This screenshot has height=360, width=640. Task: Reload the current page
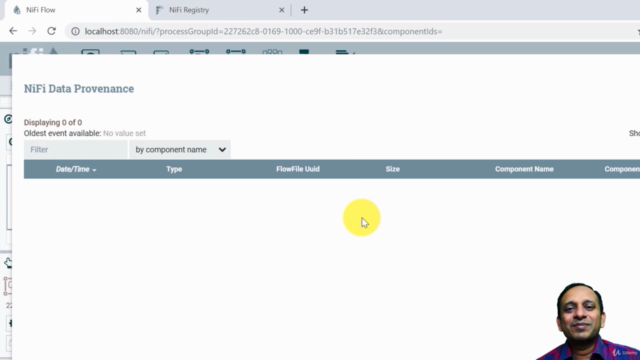[51, 31]
